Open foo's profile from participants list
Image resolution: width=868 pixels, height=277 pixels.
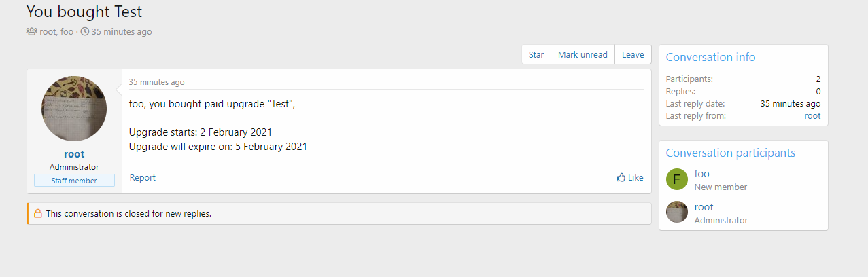pyautogui.click(x=701, y=174)
